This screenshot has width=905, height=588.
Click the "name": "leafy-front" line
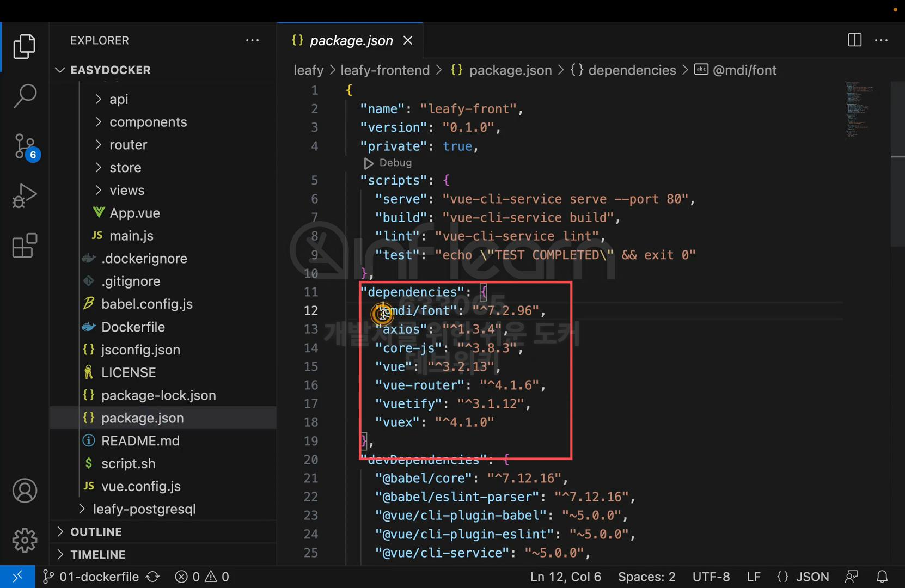(441, 109)
